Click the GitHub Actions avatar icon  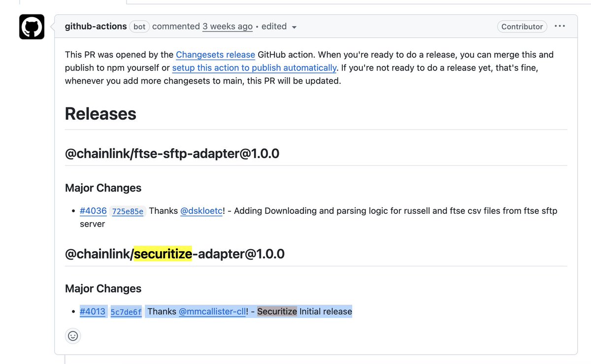pyautogui.click(x=32, y=27)
